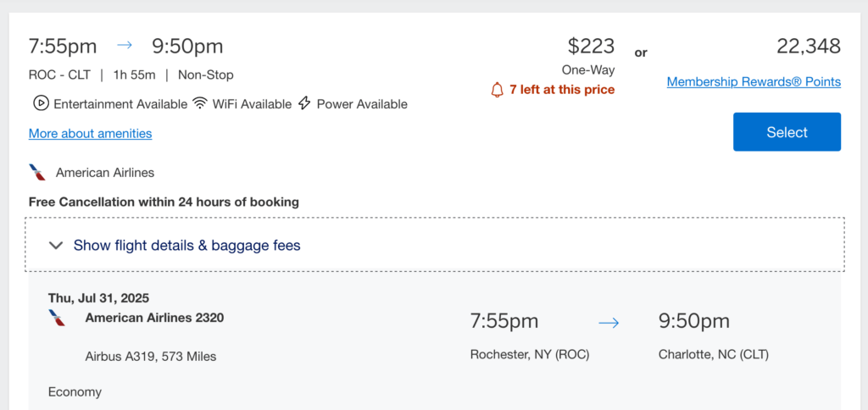The width and height of the screenshot is (868, 410).
Task: Click the Free Cancellation within 24 hours text
Action: (164, 202)
